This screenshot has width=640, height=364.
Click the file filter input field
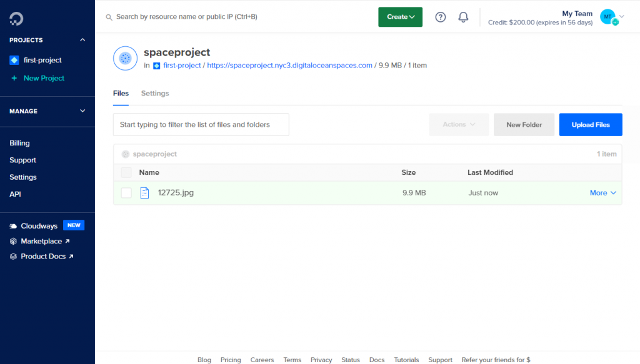point(201,124)
